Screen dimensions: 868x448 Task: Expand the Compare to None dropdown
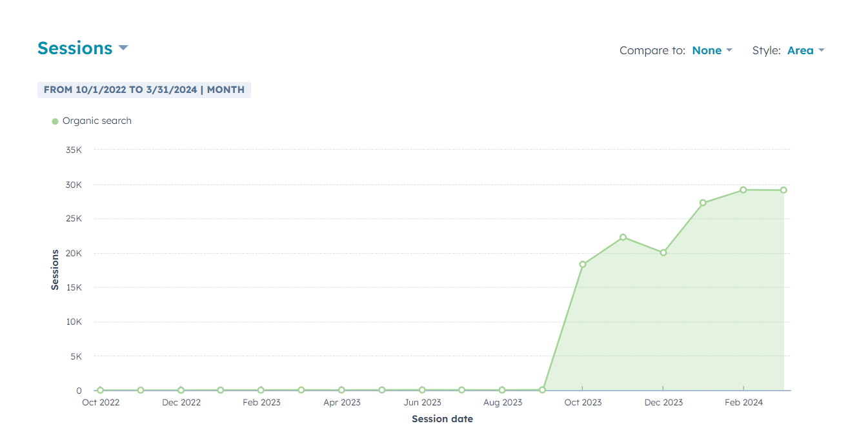711,50
